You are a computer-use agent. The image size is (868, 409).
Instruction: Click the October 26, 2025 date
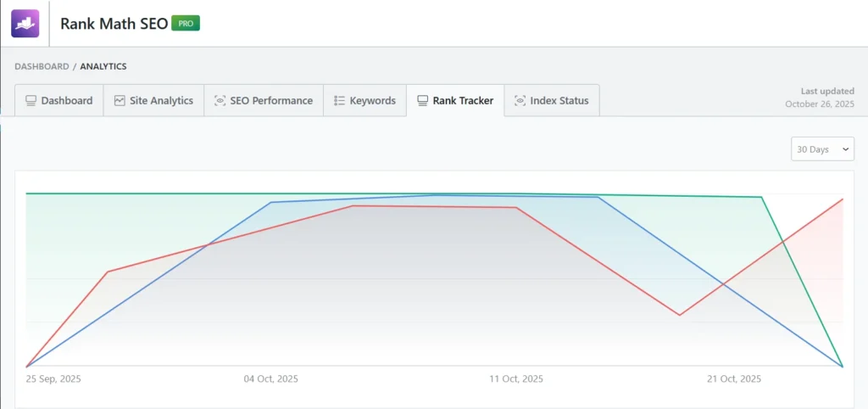820,104
